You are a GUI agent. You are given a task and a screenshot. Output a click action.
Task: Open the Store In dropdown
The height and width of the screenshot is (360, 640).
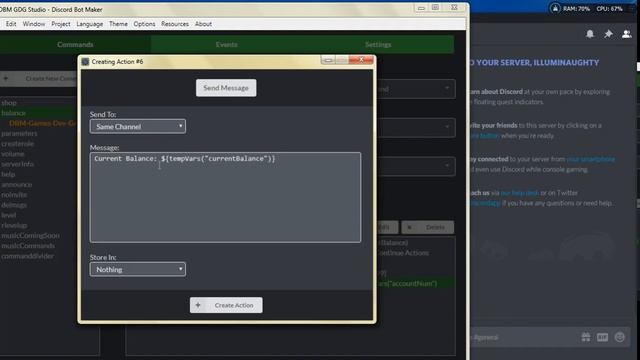[138, 269]
